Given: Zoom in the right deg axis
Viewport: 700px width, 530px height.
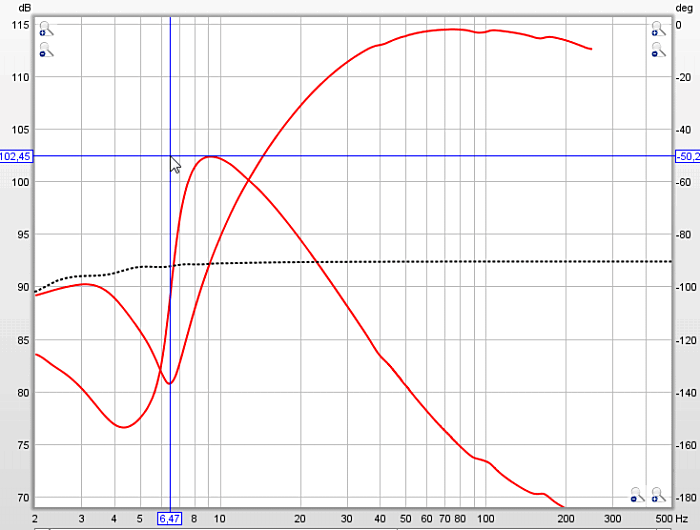Looking at the screenshot, I should coord(658,29).
